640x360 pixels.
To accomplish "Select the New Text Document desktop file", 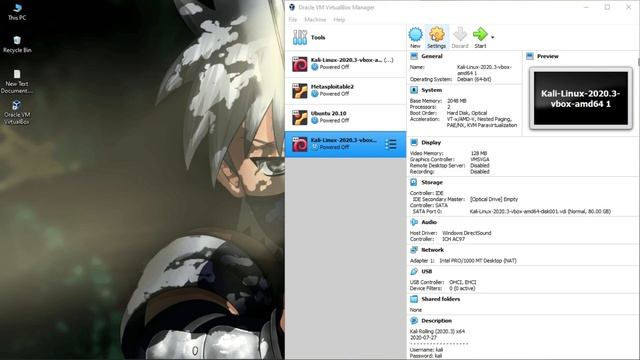I will pos(17,81).
